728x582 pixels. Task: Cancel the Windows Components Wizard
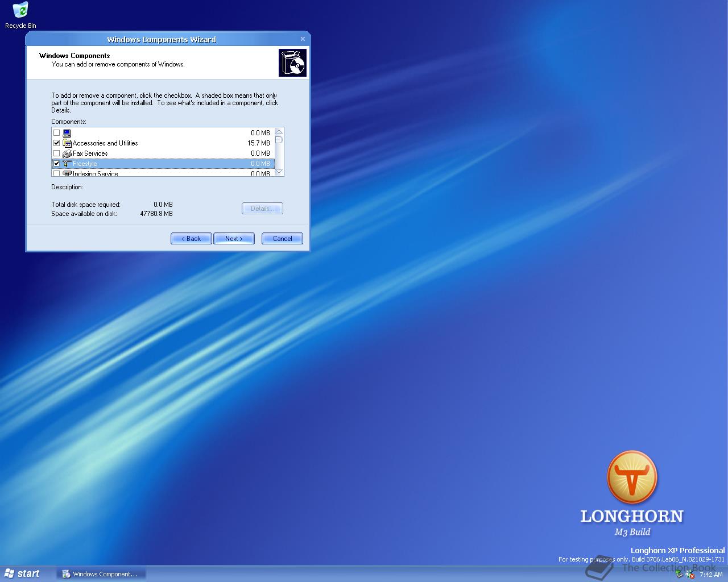click(x=282, y=239)
